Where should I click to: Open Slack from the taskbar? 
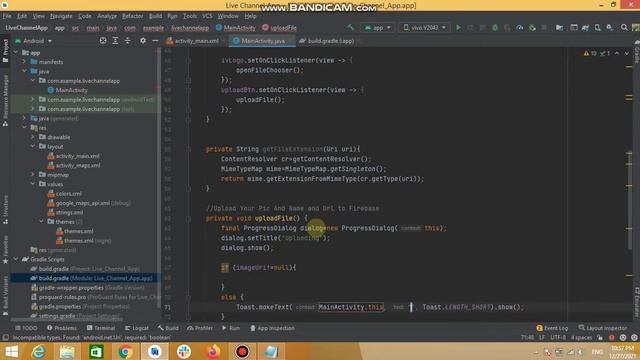click(184, 351)
